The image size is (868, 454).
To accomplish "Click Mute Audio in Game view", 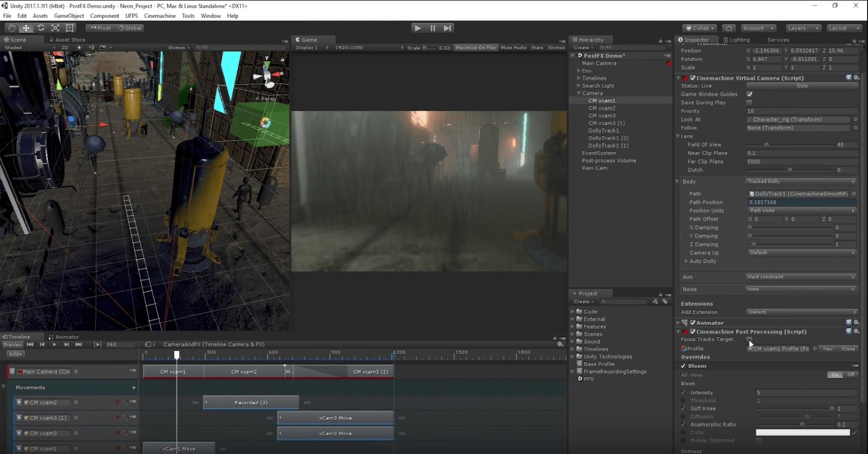I will 514,47.
